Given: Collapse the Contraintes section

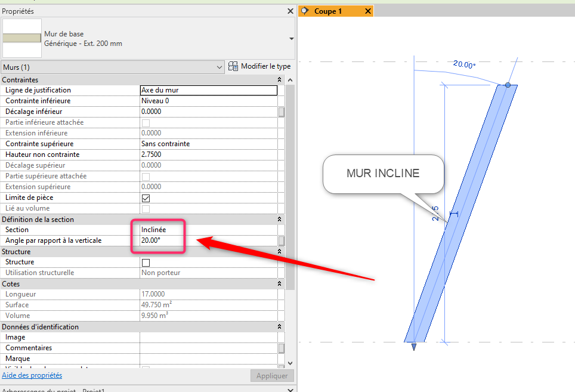Looking at the screenshot, I should point(280,80).
